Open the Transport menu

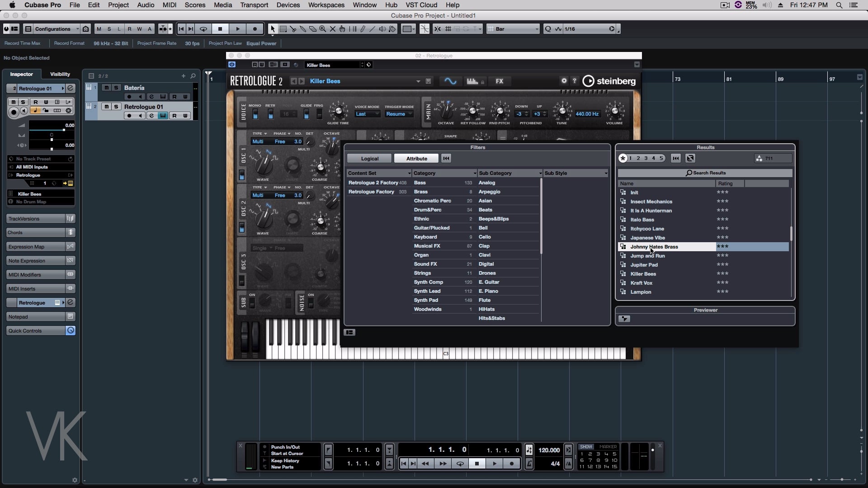[254, 5]
